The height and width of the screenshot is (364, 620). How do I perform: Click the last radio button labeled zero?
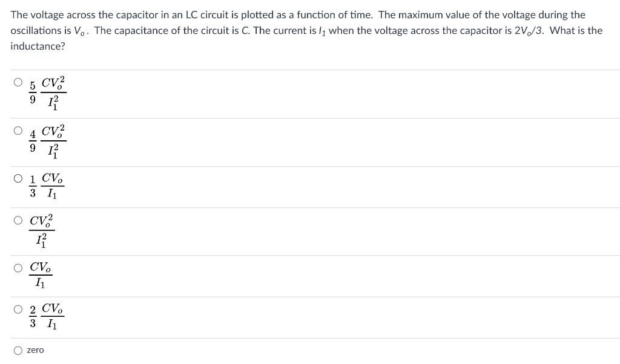coord(18,349)
